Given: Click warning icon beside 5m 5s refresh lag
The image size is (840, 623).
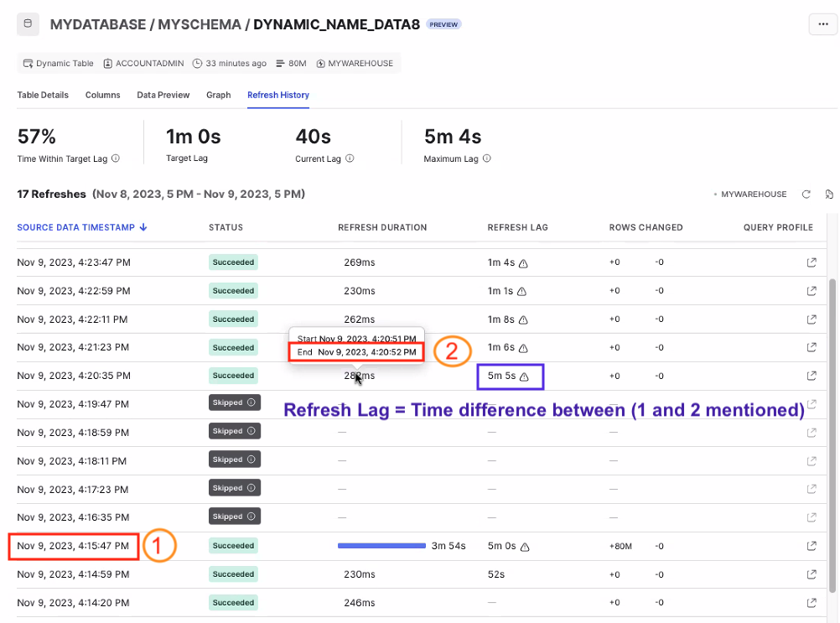Looking at the screenshot, I should click(x=525, y=376).
